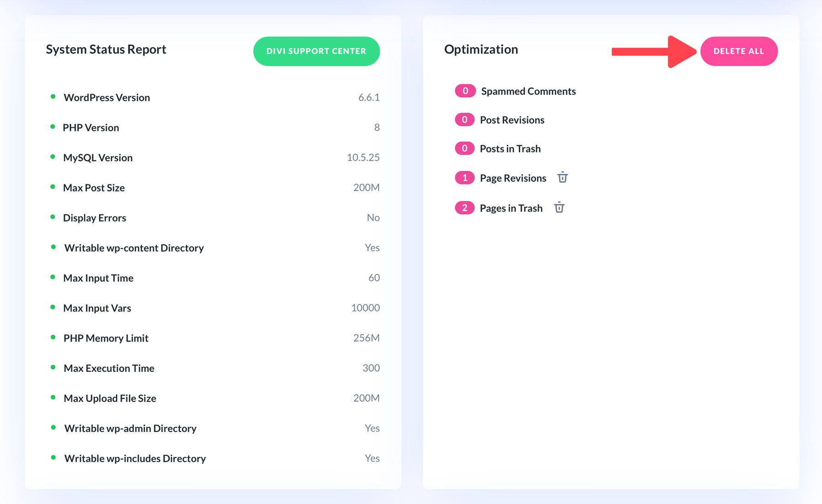This screenshot has width=822, height=504.
Task: Select the Spammed Comments entry
Action: pyautogui.click(x=528, y=91)
